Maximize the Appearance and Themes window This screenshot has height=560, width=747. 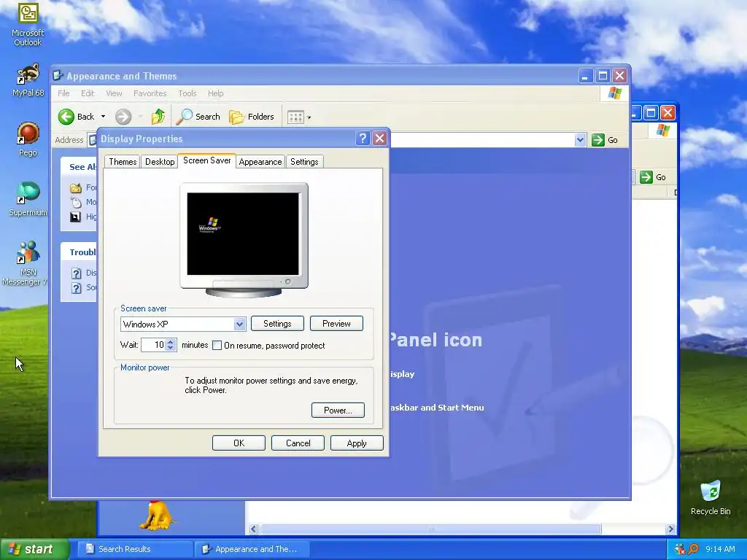(x=603, y=76)
